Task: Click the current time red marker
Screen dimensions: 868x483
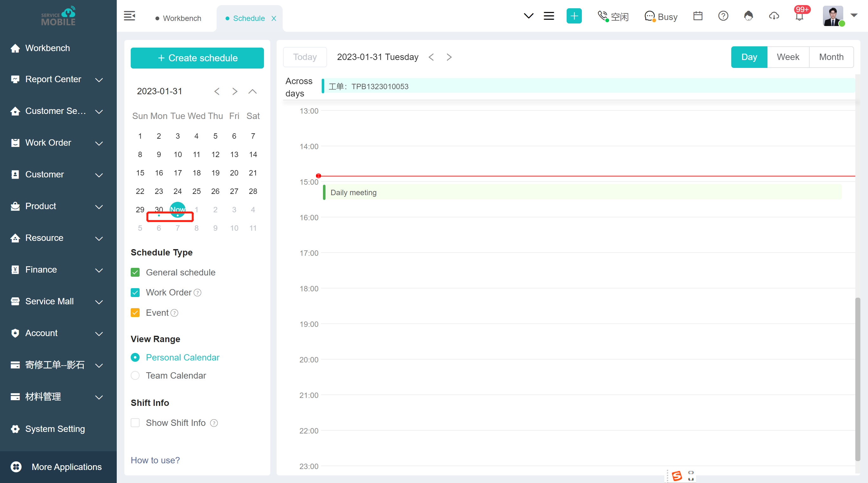Action: coord(319,175)
